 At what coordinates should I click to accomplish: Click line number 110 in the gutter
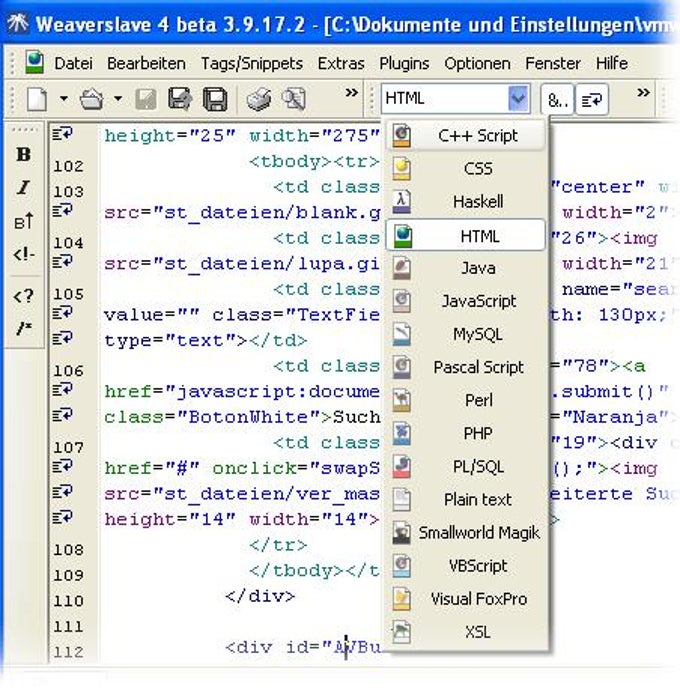click(68, 601)
